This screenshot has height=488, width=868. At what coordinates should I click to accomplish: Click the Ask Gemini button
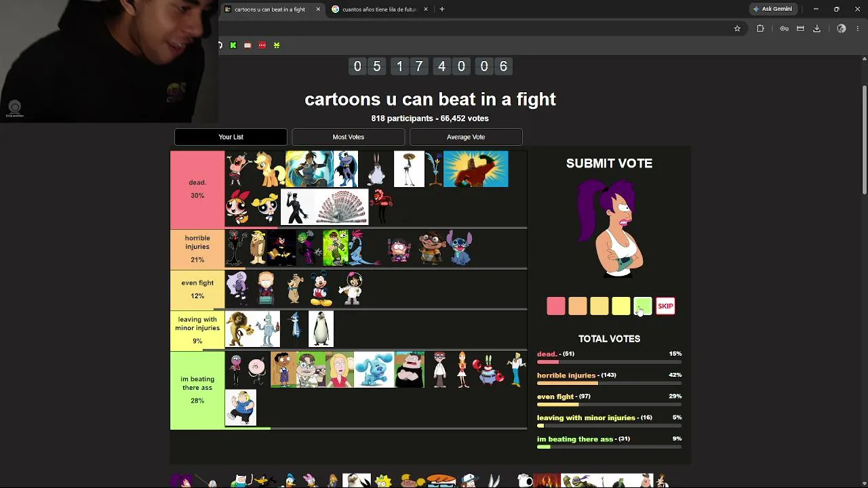[772, 9]
